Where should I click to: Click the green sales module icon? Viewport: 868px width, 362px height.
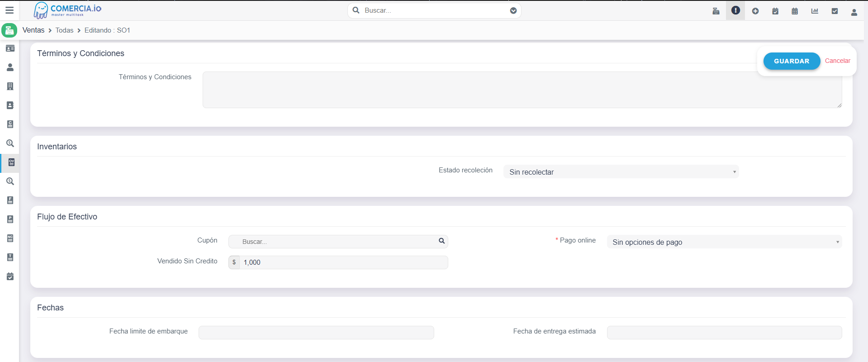click(9, 30)
